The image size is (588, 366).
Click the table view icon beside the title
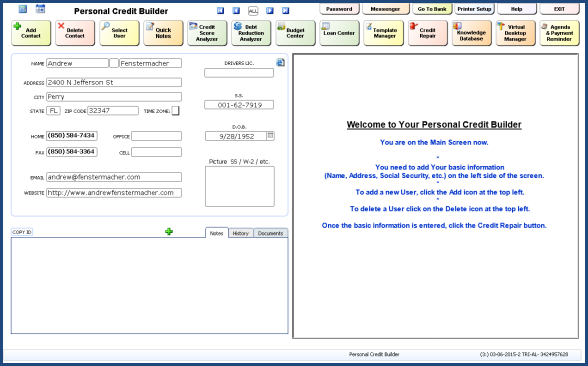(23, 9)
